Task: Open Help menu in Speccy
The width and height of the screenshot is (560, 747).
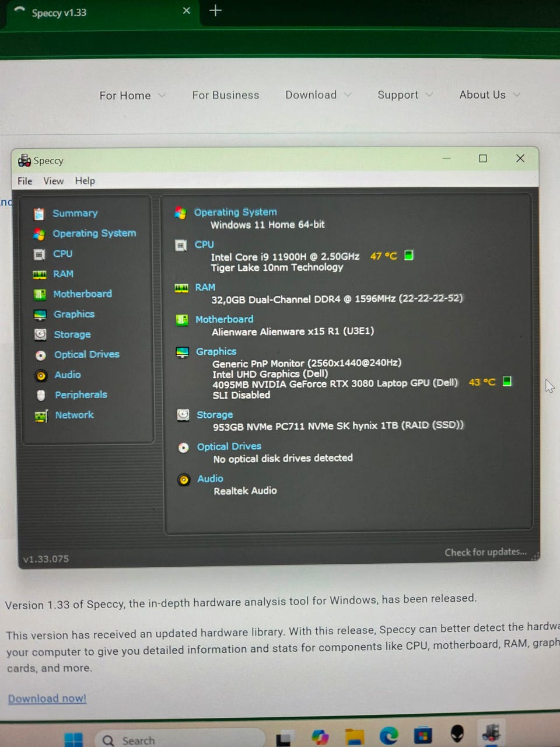Action: coord(85,181)
